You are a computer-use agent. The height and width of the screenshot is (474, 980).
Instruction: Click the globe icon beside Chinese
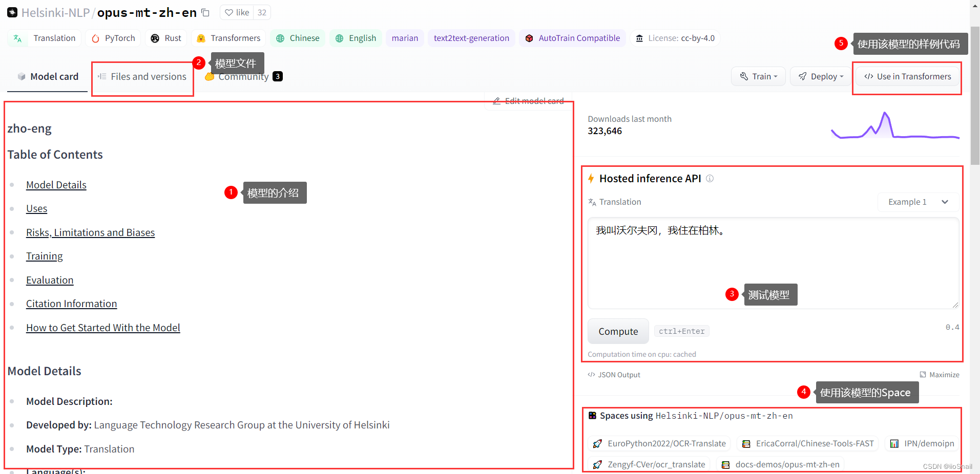coord(280,38)
